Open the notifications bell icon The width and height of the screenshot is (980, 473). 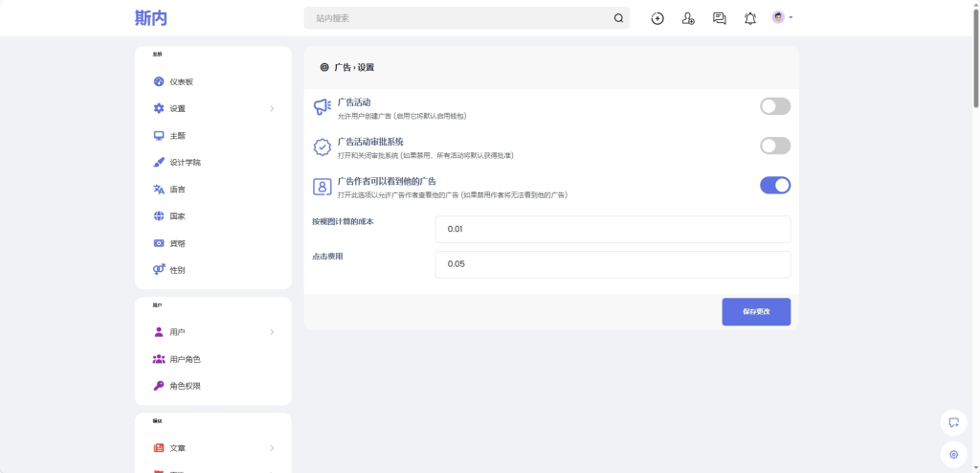pos(750,18)
